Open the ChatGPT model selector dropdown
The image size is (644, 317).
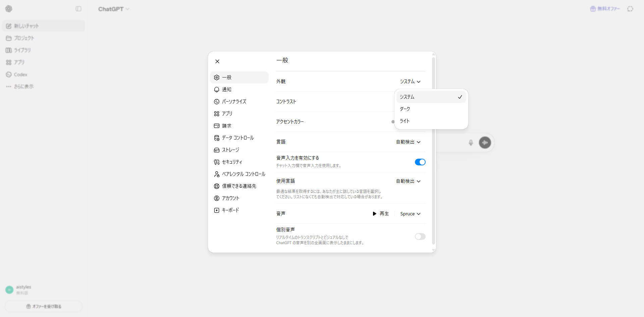click(114, 9)
